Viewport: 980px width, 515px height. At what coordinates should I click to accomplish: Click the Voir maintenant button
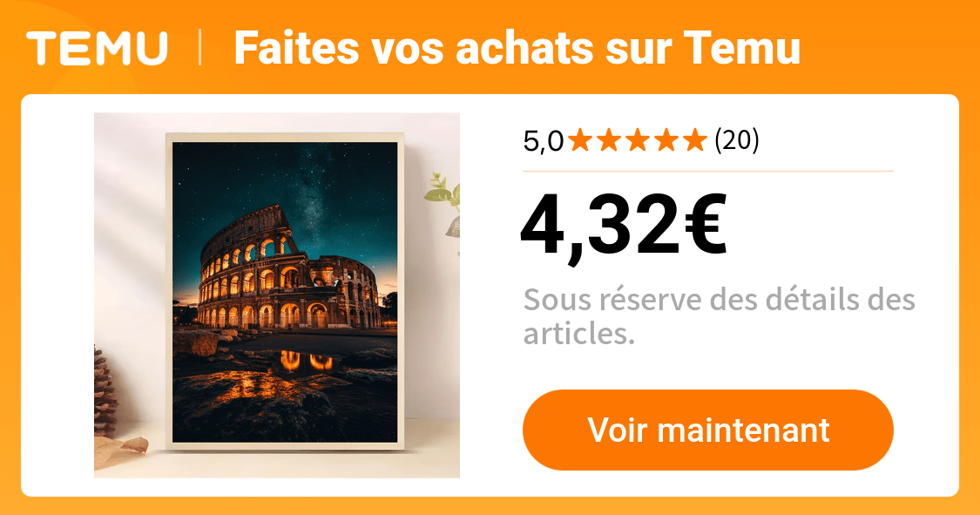point(708,430)
